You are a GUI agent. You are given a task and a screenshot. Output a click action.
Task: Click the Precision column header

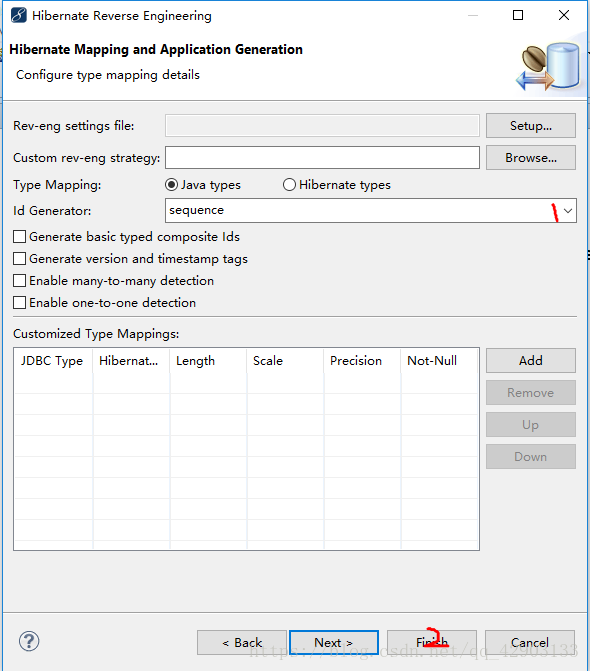362,361
